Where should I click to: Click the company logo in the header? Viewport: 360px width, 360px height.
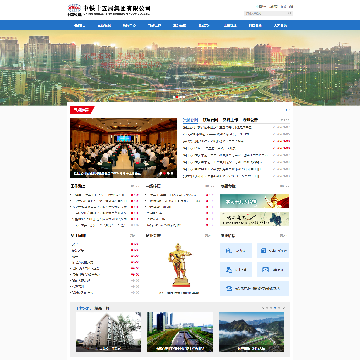(x=109, y=10)
